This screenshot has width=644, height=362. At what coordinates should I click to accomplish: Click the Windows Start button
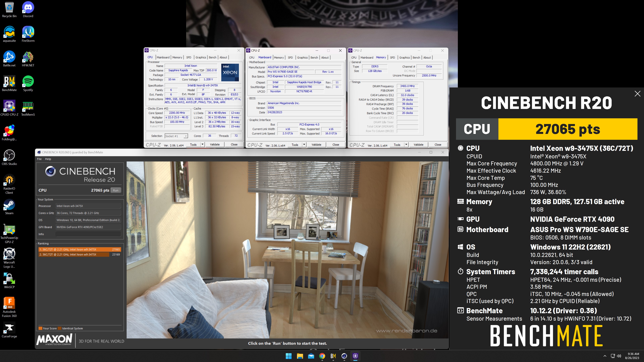288,356
